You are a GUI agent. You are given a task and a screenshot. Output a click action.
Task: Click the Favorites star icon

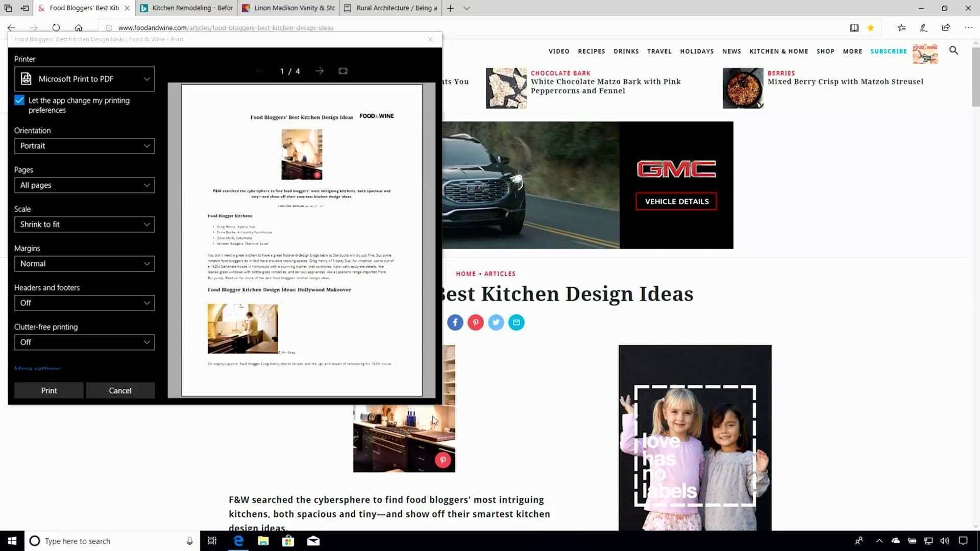(871, 28)
